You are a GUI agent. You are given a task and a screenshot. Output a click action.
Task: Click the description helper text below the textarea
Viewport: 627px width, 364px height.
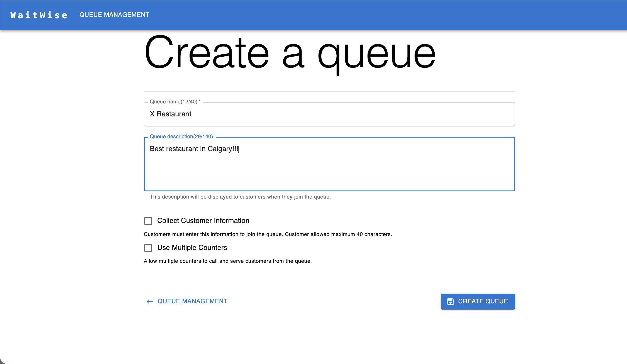[x=240, y=197]
